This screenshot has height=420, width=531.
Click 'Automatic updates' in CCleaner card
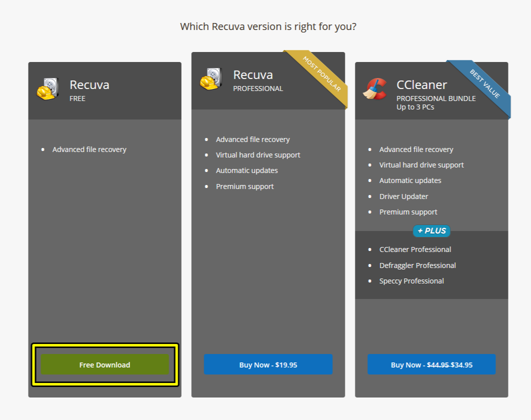tap(410, 180)
